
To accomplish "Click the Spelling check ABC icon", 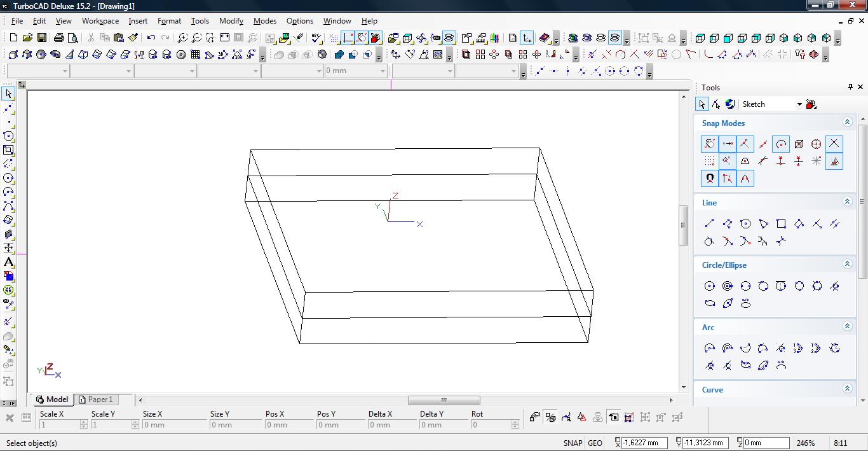I will 316,38.
